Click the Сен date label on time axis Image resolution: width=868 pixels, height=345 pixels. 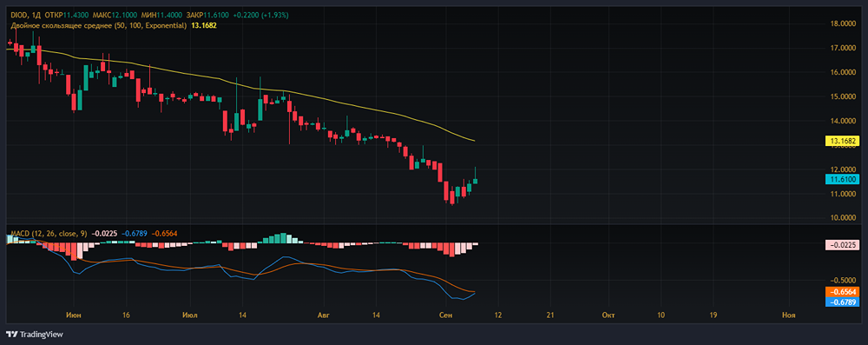[x=445, y=315]
